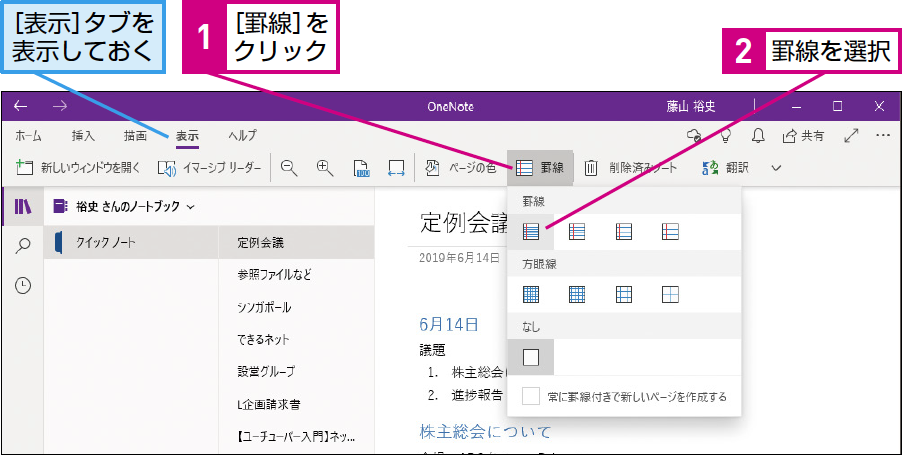This screenshot has height=455, width=902.
Task: Check always create pages with rule lines
Action: tap(531, 396)
